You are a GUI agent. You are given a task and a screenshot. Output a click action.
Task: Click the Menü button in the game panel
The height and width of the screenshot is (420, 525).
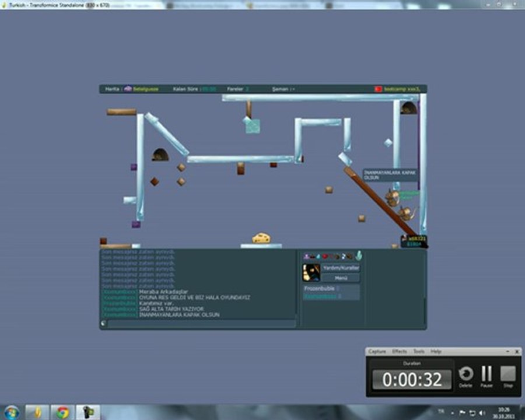pyautogui.click(x=341, y=278)
